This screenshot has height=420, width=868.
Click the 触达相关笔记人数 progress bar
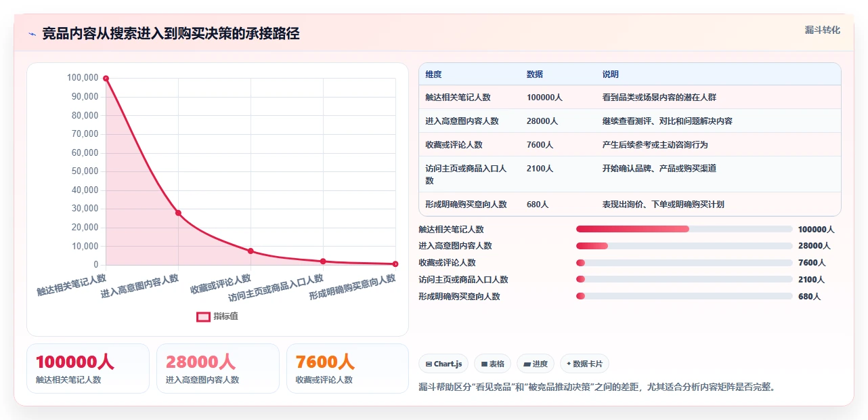tap(684, 229)
